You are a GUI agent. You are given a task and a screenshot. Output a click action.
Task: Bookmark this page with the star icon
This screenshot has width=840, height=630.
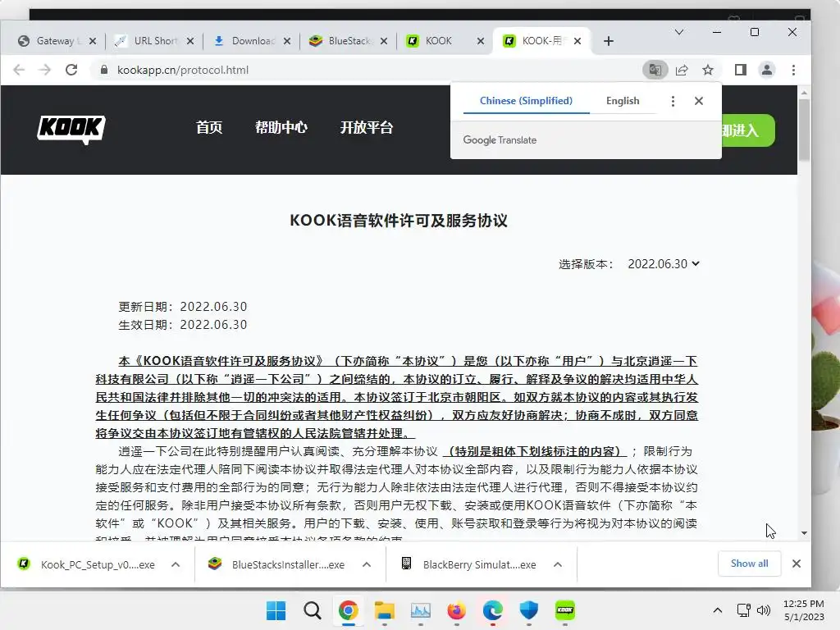(x=708, y=70)
